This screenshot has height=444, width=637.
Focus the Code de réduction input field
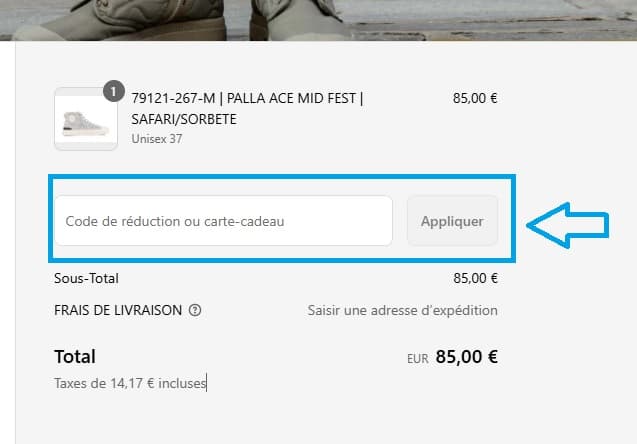[222, 221]
